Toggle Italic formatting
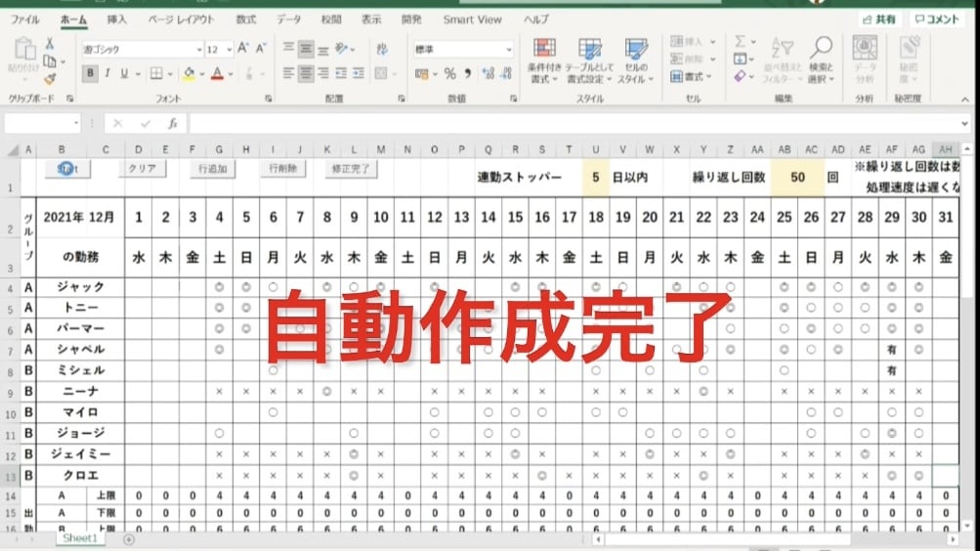 (x=107, y=73)
